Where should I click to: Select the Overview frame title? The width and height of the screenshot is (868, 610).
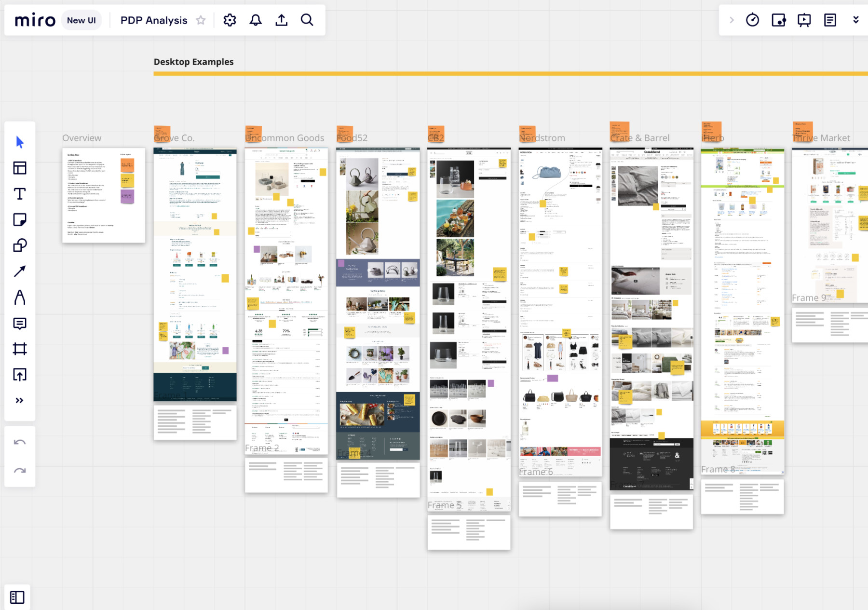click(81, 138)
